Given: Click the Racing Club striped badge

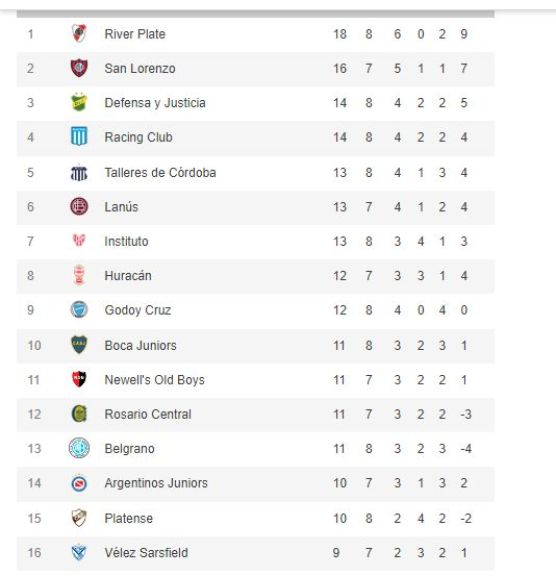Looking at the screenshot, I should pos(79,136).
